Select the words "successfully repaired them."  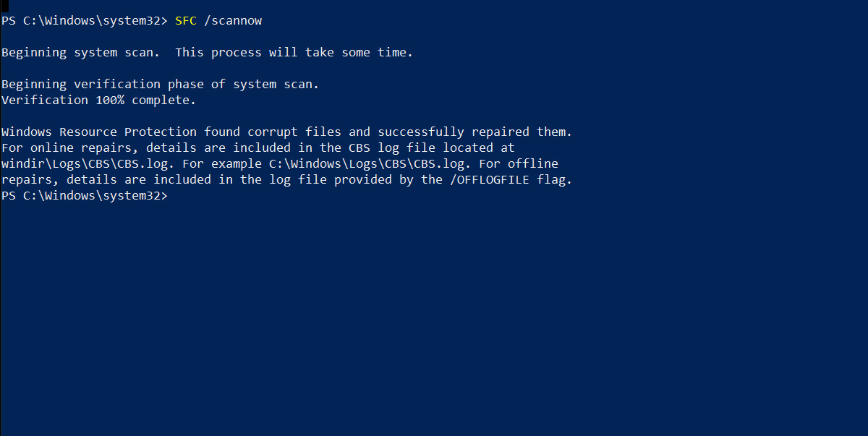[475, 132]
